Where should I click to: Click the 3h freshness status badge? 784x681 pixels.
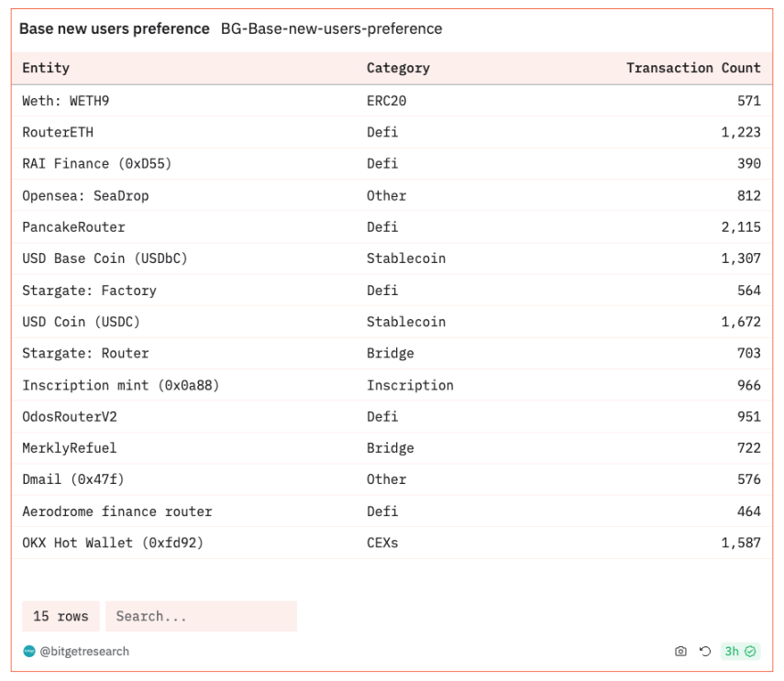tap(740, 652)
